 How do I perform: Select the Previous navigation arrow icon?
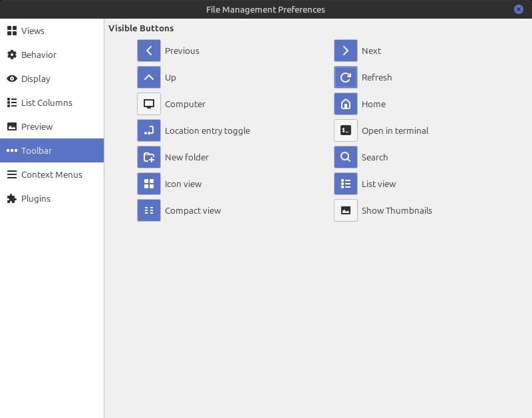(149, 51)
